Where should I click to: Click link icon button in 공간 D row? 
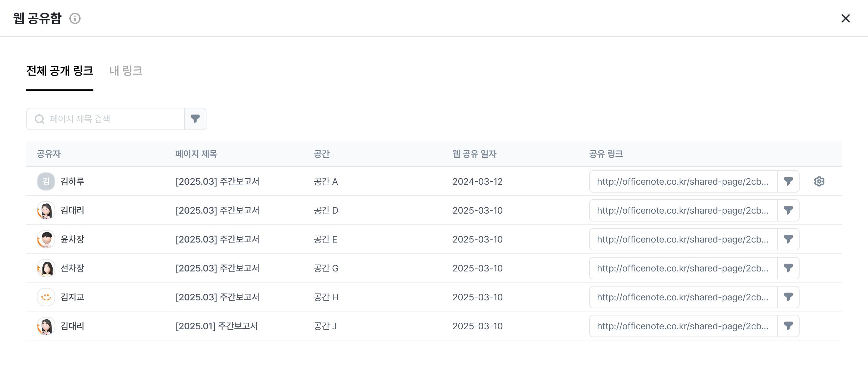tap(788, 210)
